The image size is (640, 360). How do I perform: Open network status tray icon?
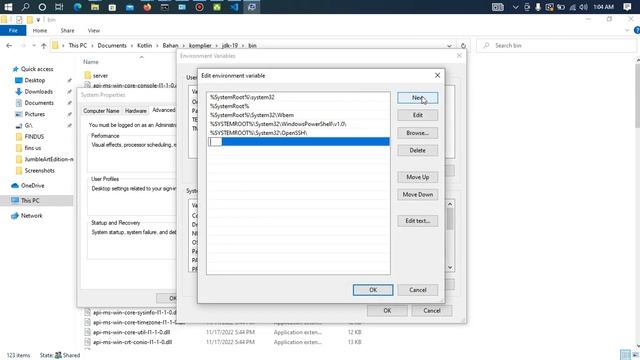pos(573,7)
